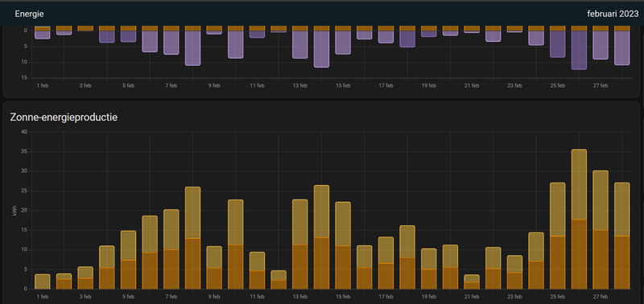Select the 14 feb solar production bar
Viewport: 644px width, 304px height.
click(321, 237)
